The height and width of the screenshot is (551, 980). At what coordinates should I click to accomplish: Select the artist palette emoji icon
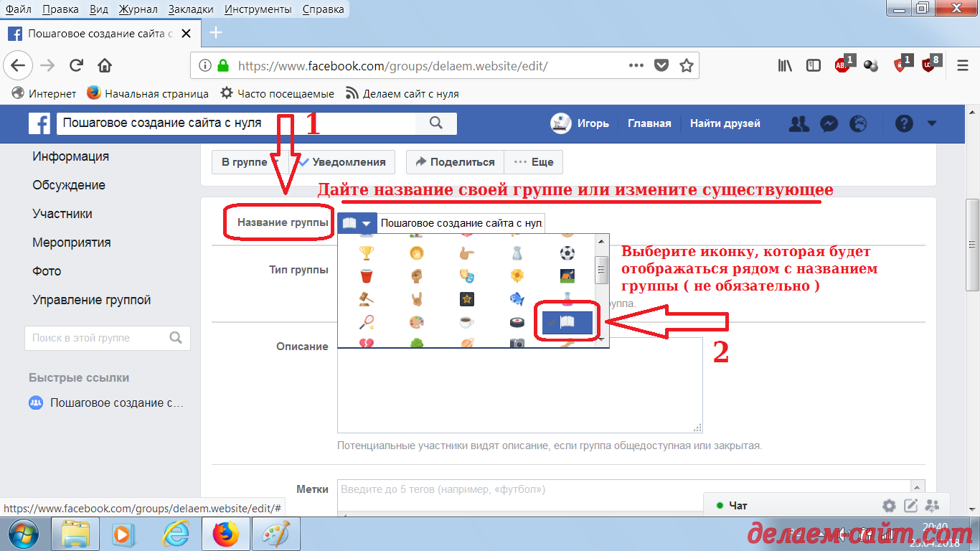pyautogui.click(x=416, y=321)
